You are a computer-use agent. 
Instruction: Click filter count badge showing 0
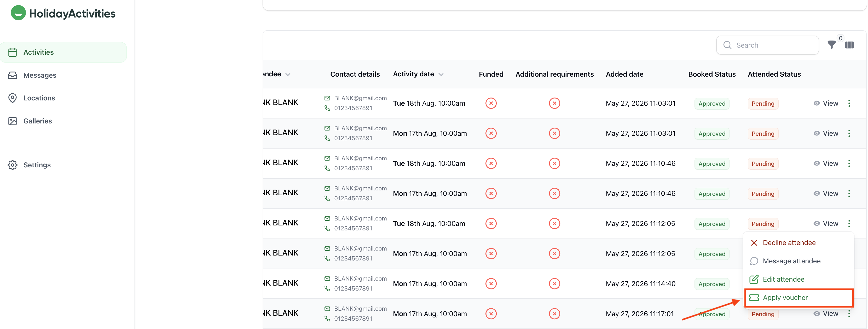[840, 38]
